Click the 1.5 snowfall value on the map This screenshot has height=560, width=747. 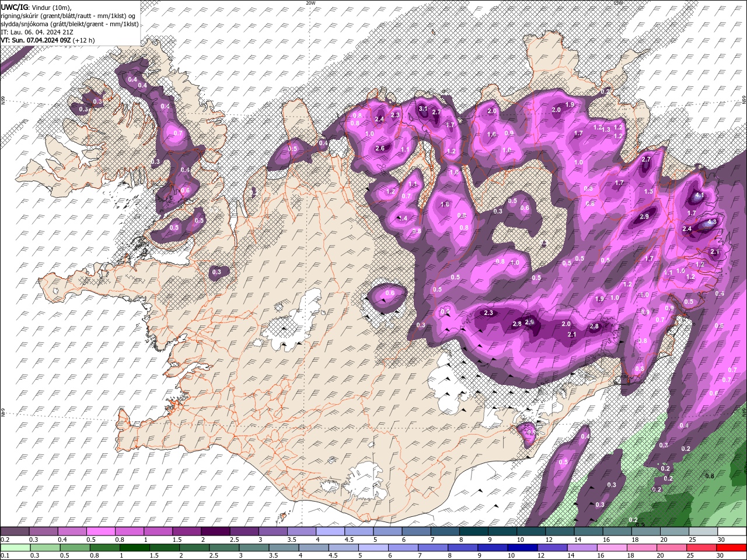coord(648,191)
